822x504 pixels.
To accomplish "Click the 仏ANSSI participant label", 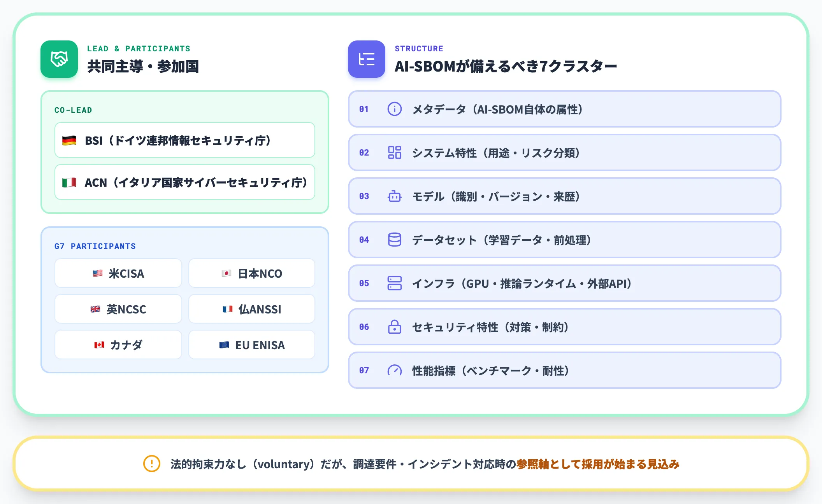I will click(x=260, y=310).
